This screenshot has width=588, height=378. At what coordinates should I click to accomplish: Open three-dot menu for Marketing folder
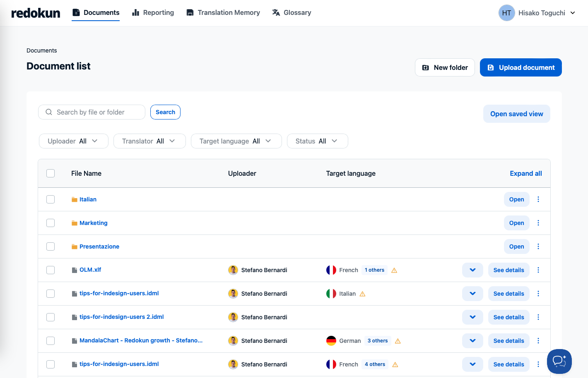pos(538,223)
